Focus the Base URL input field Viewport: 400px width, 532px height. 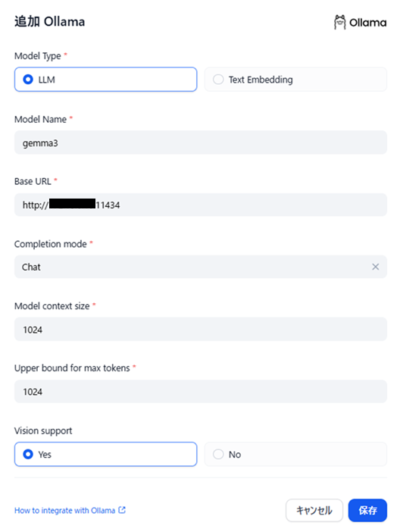point(201,205)
